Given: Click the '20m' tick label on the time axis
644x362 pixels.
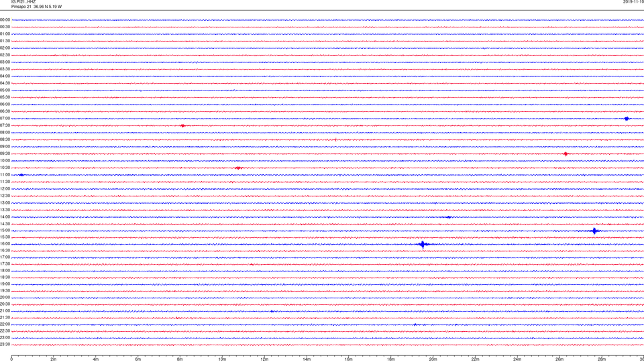Looking at the screenshot, I should [433, 359].
